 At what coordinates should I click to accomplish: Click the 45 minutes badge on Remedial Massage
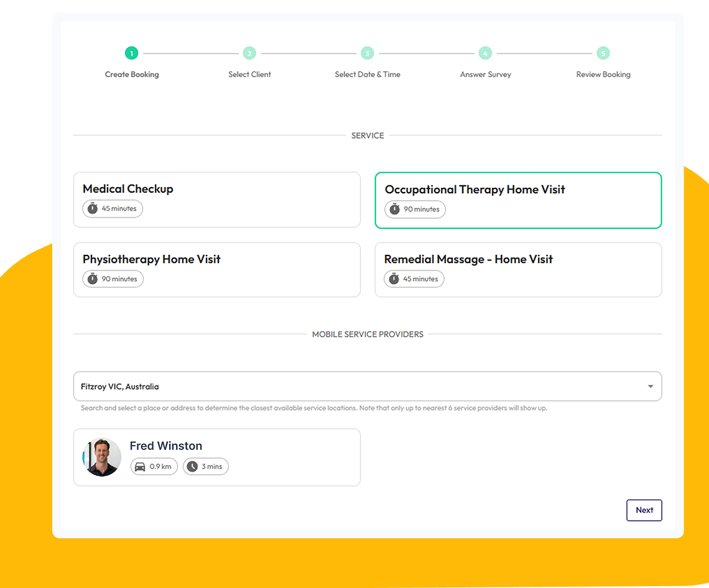tap(414, 279)
